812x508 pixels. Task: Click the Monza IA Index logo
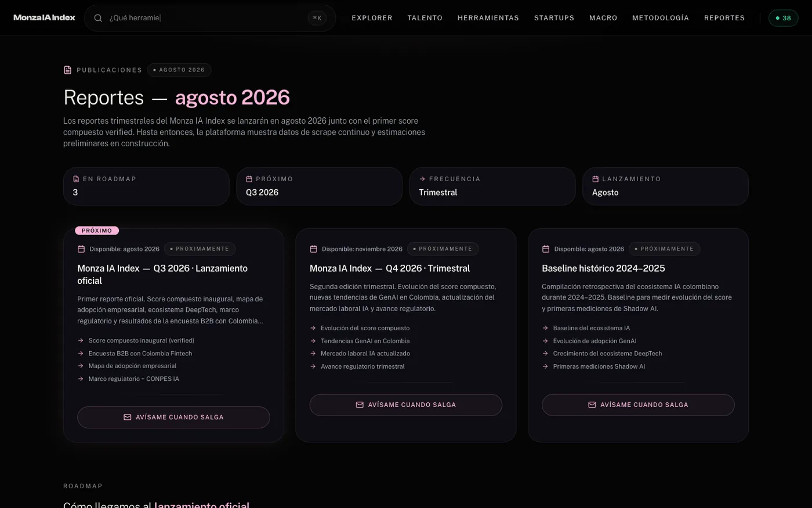coord(44,18)
